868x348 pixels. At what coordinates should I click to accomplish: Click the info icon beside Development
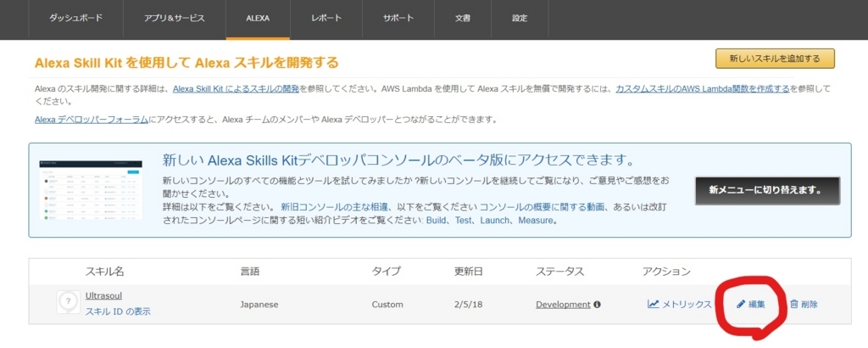coord(598,304)
